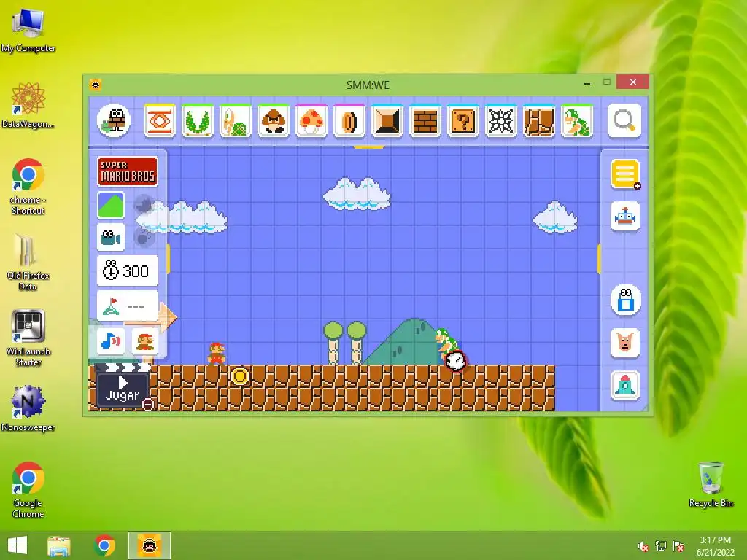
Task: Click the camera autoscroll setting icon
Action: (x=111, y=237)
